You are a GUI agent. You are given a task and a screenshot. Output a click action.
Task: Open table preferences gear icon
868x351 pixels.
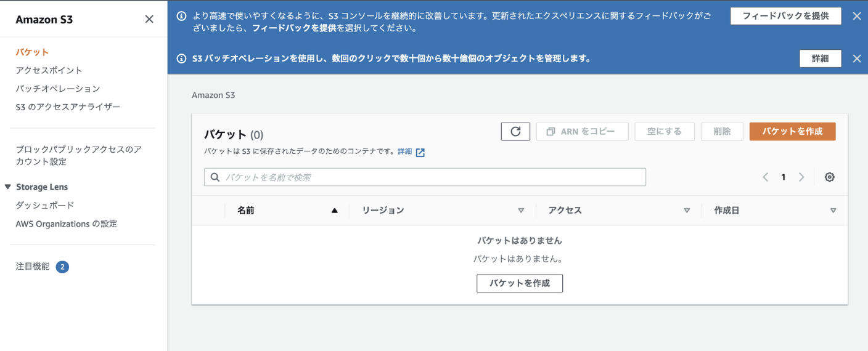point(829,177)
